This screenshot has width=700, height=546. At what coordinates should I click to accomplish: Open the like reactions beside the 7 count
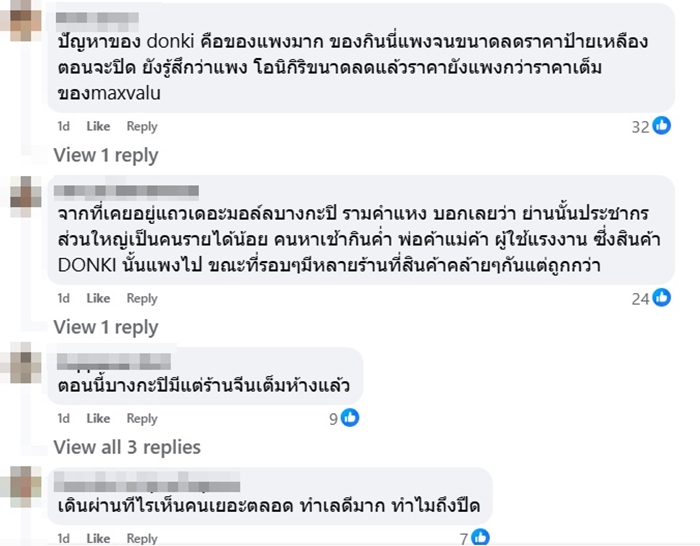(482, 538)
